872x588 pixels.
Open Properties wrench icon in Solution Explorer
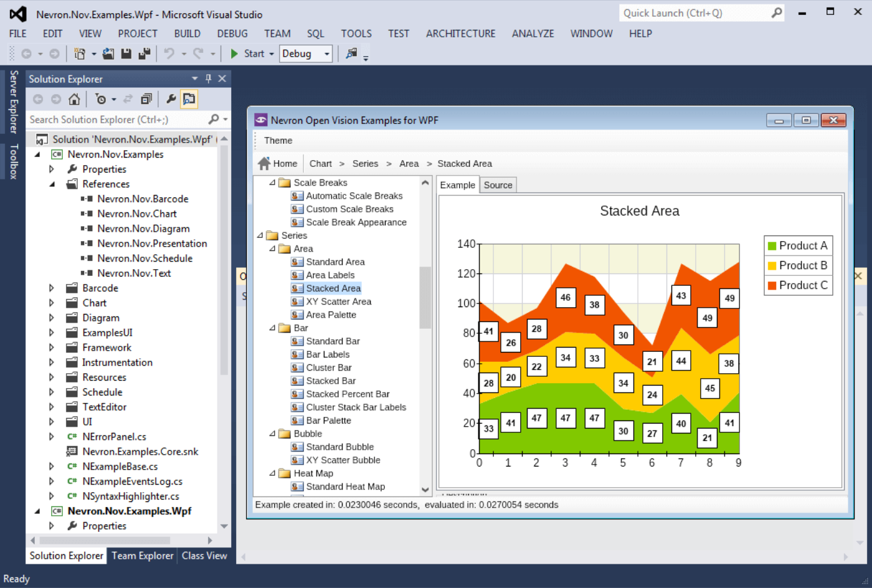tap(171, 99)
